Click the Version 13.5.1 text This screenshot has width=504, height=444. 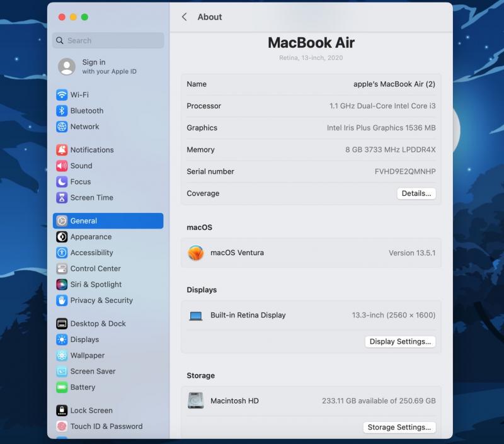412,253
